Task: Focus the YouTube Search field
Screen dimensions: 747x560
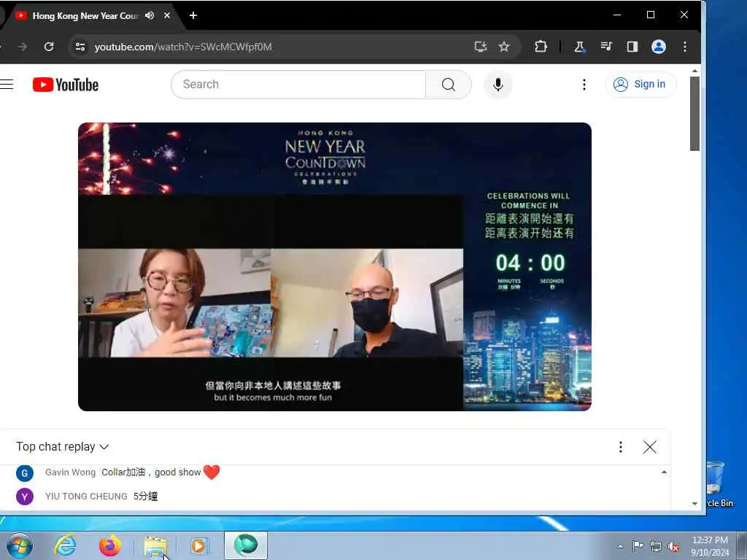Action: tap(298, 85)
